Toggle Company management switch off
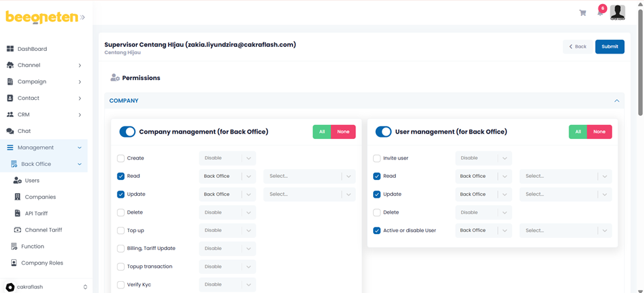 coord(127,132)
